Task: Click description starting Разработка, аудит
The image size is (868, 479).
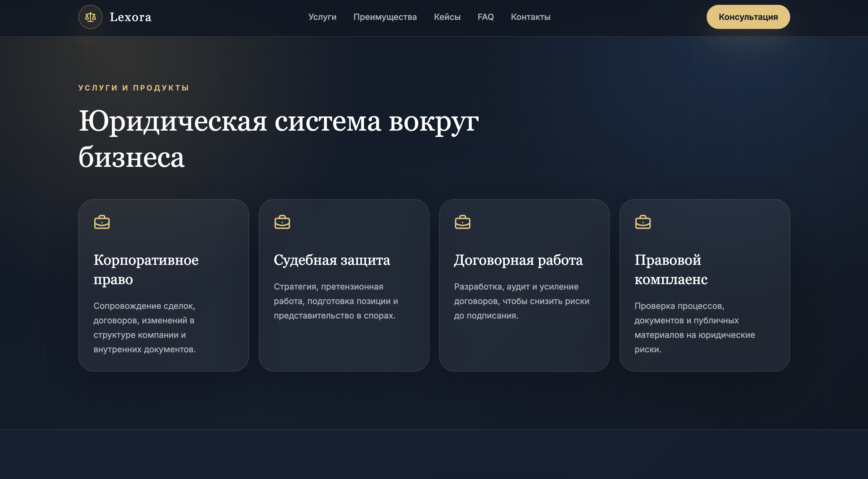Action: [x=521, y=301]
